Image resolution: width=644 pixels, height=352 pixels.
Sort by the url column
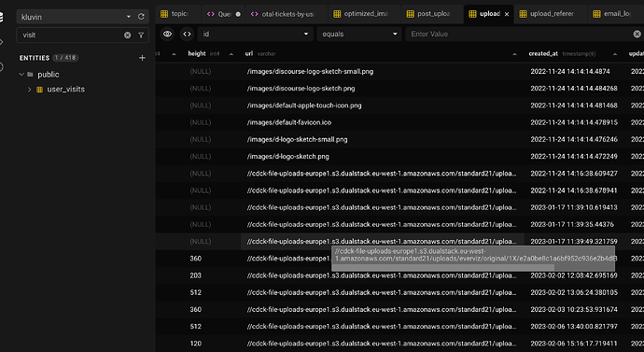(x=514, y=54)
